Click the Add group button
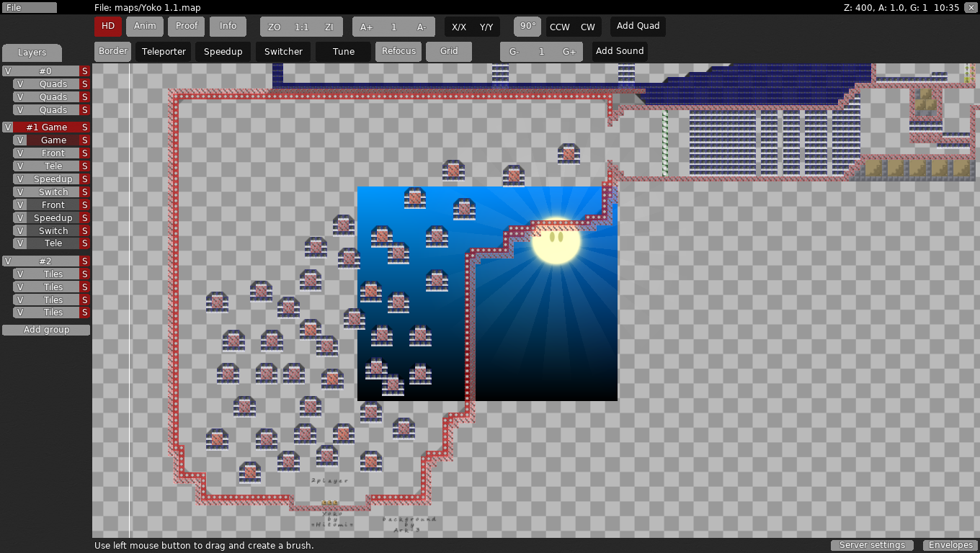The image size is (980, 553). [x=46, y=330]
